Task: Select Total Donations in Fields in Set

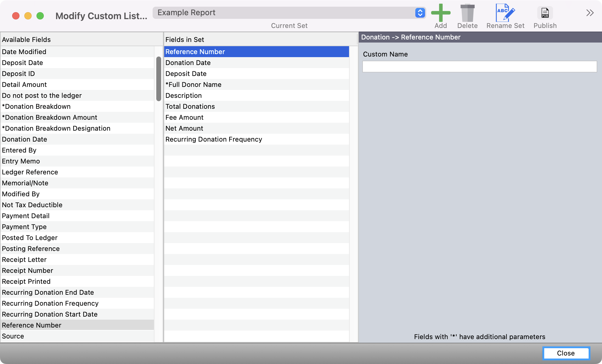Action: pyautogui.click(x=190, y=106)
